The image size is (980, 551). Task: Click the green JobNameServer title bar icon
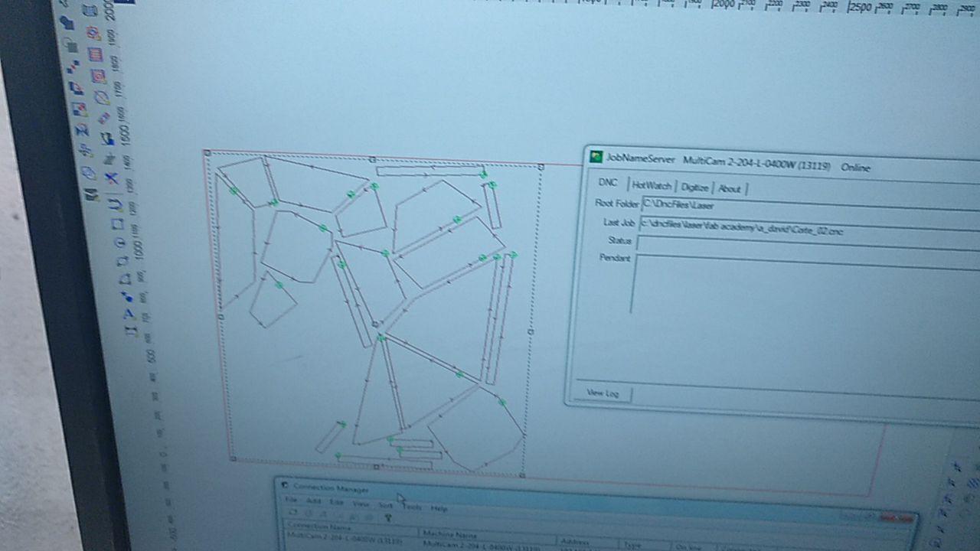pyautogui.click(x=596, y=157)
